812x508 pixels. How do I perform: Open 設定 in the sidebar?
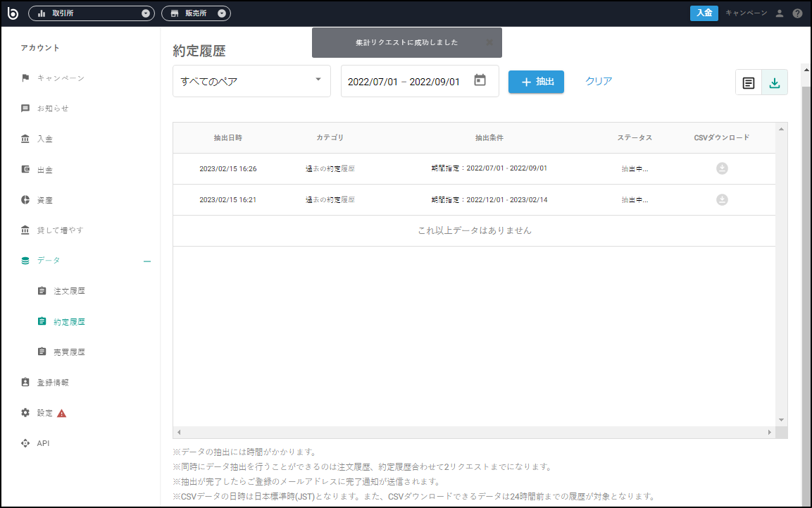pyautogui.click(x=44, y=413)
